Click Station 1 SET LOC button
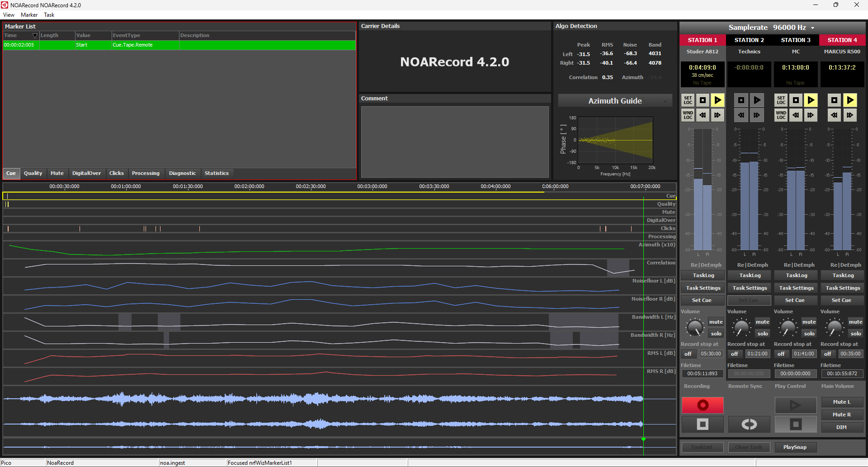Image resolution: width=868 pixels, height=467 pixels. pyautogui.click(x=688, y=100)
